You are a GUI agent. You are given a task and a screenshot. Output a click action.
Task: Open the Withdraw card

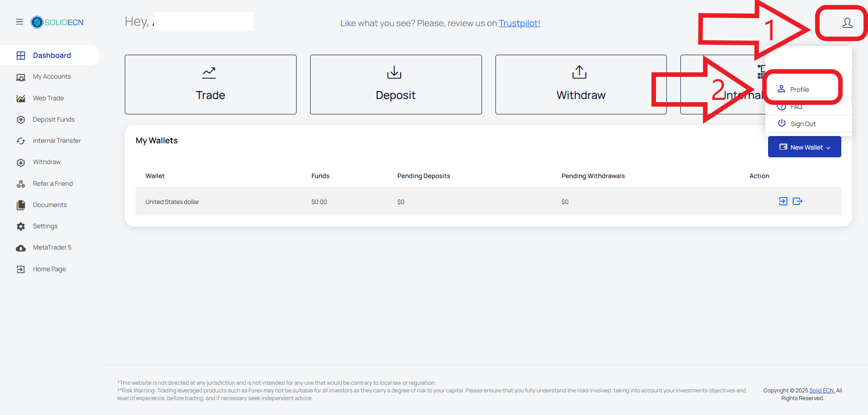[x=581, y=85]
